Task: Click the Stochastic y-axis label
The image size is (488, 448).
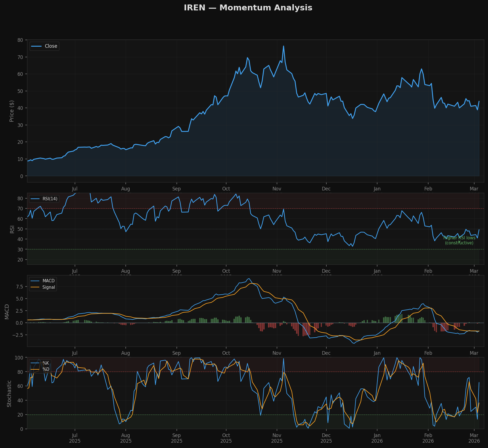Action: pos(9,393)
